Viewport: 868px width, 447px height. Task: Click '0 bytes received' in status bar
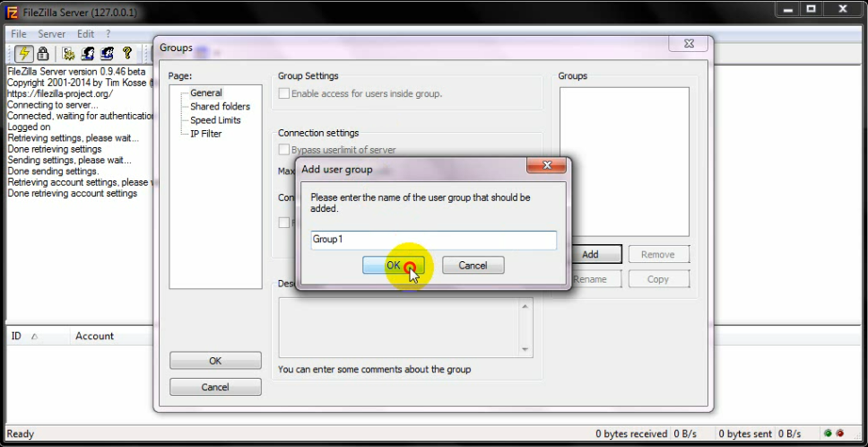pyautogui.click(x=631, y=434)
